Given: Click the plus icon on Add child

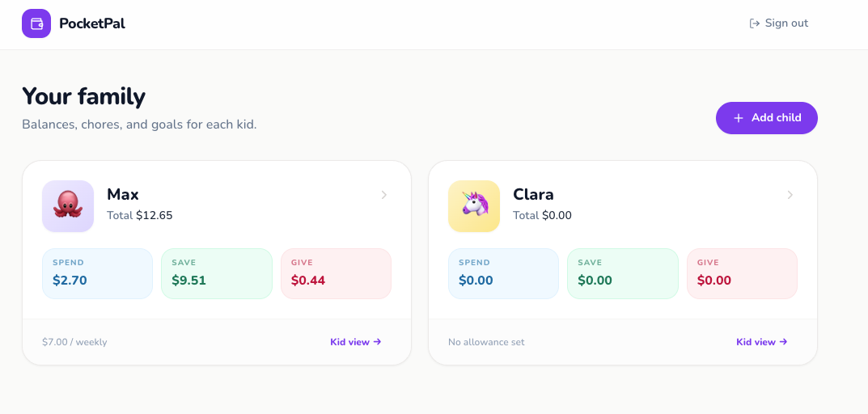Looking at the screenshot, I should [x=739, y=118].
